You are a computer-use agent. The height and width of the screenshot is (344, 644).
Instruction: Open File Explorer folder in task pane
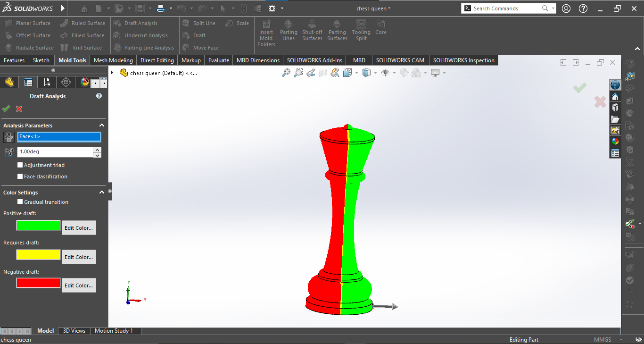(615, 119)
